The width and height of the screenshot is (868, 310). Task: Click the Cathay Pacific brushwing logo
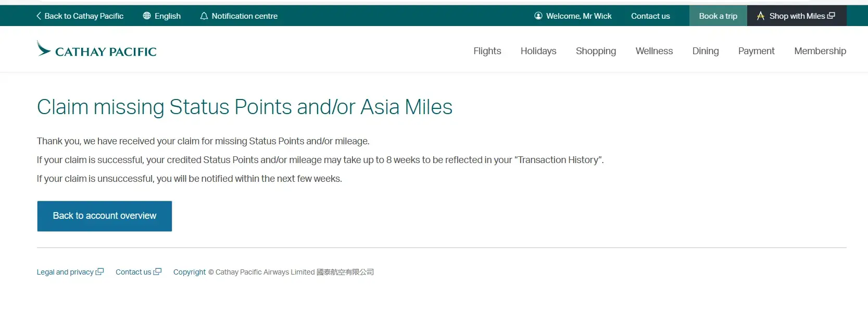click(x=44, y=48)
